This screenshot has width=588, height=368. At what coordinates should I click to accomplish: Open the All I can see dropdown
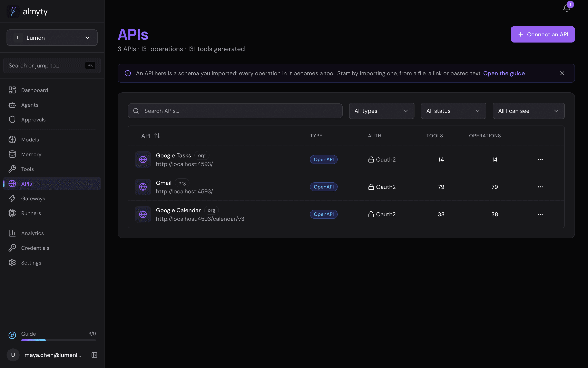(528, 111)
